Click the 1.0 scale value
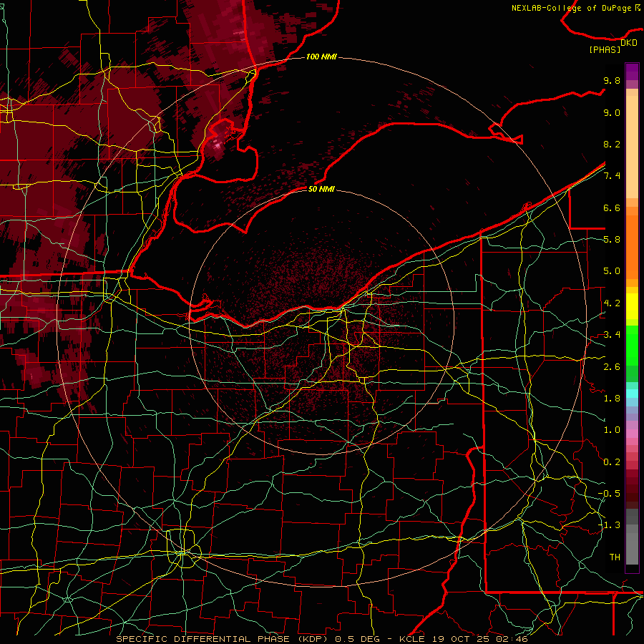 (x=612, y=430)
